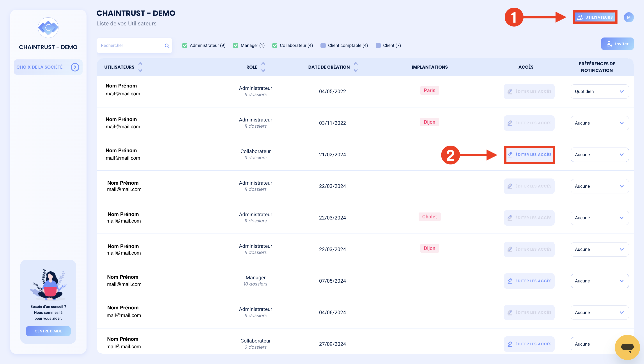Click Éditer les accès for Manager row

[x=529, y=281]
